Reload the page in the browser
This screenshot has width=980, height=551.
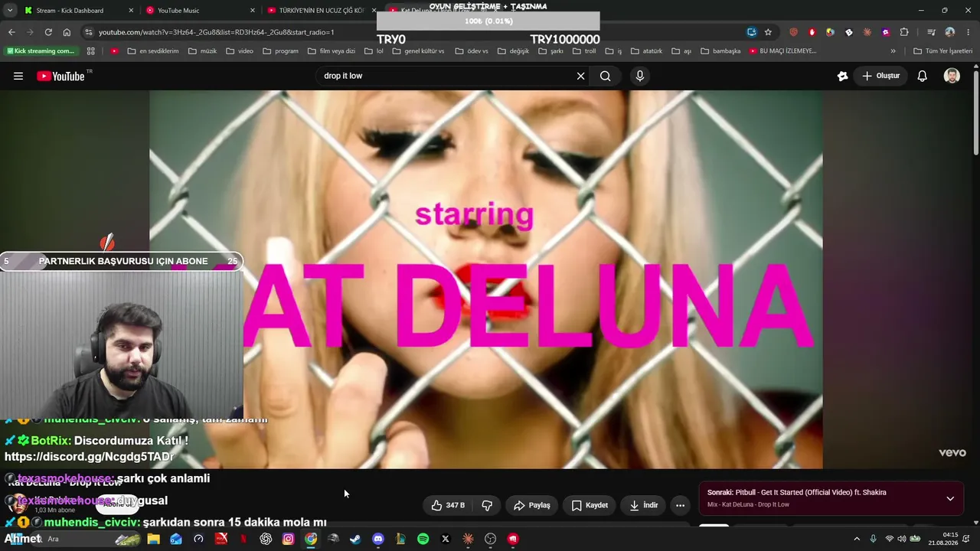(x=48, y=32)
